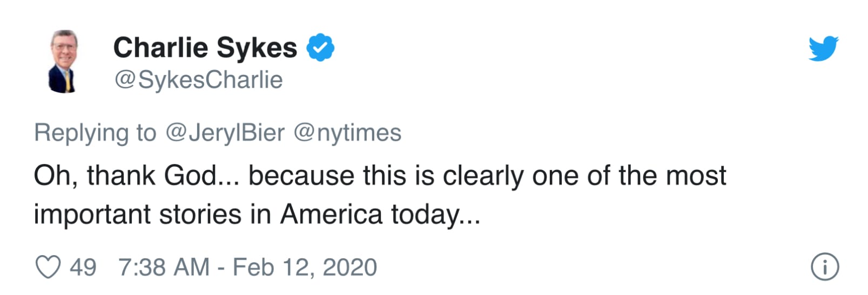Like the tweet with the heart icon

[48, 267]
